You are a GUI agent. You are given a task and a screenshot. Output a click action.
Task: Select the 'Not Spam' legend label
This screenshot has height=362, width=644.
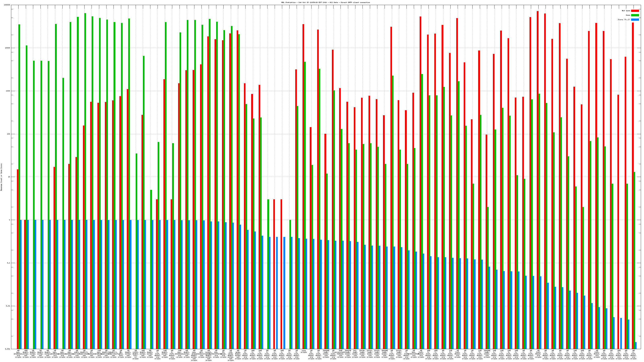(x=626, y=11)
